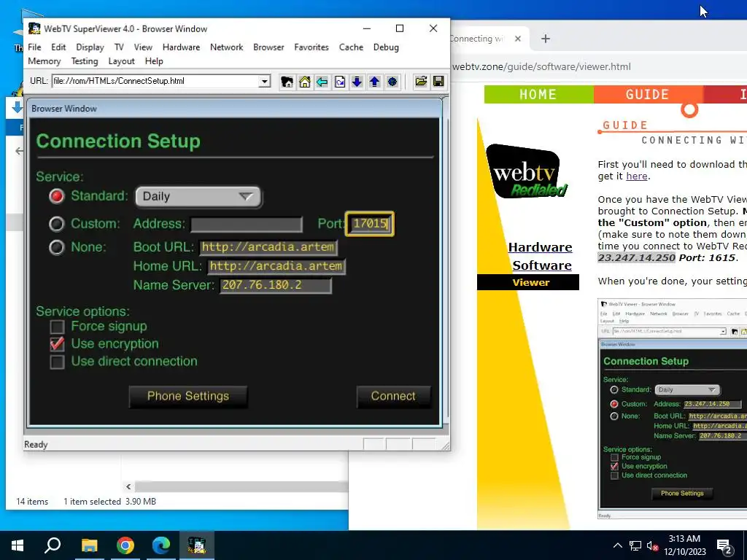Image resolution: width=747 pixels, height=560 pixels.
Task: Open the Memory menu
Action: [44, 61]
